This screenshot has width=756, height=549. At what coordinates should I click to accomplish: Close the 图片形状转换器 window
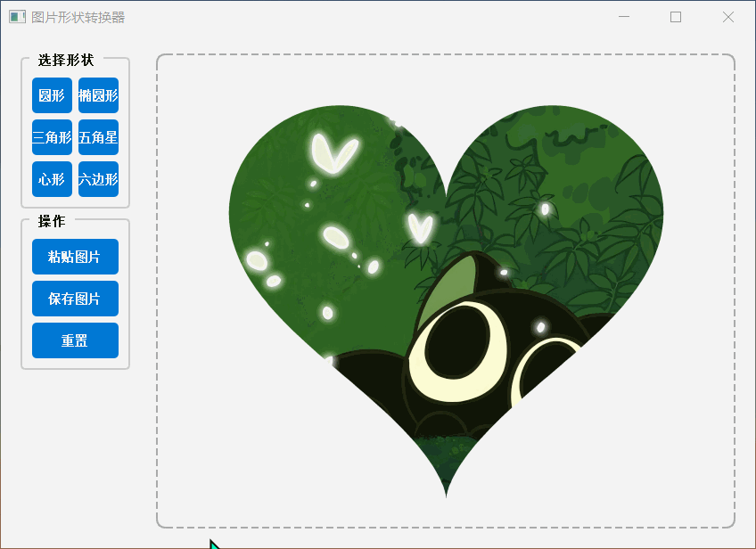[727, 17]
